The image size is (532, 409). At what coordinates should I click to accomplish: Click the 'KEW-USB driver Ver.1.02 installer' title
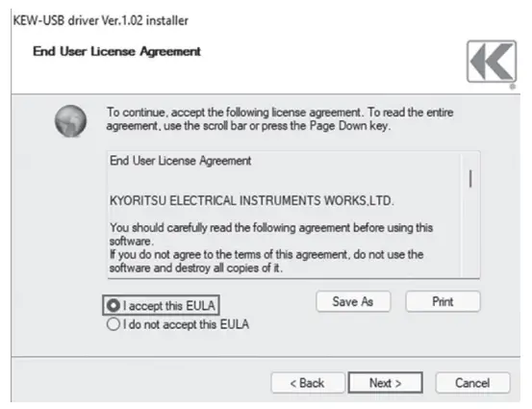[x=100, y=20]
